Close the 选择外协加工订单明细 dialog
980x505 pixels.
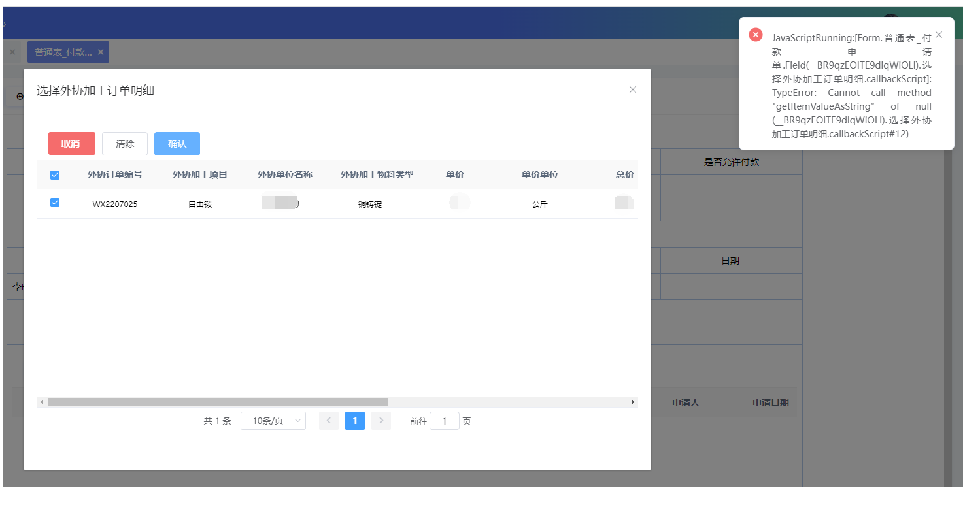[x=632, y=90]
